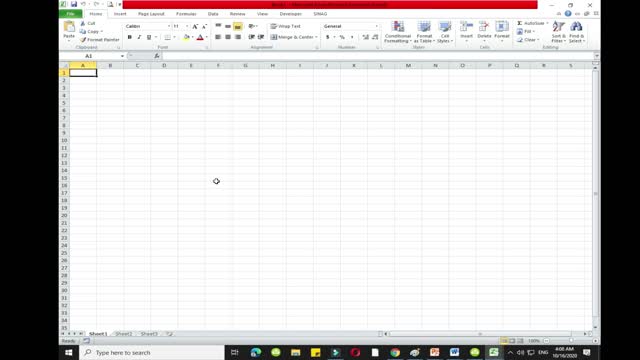Click Decrease Decimal icon

(x=375, y=37)
